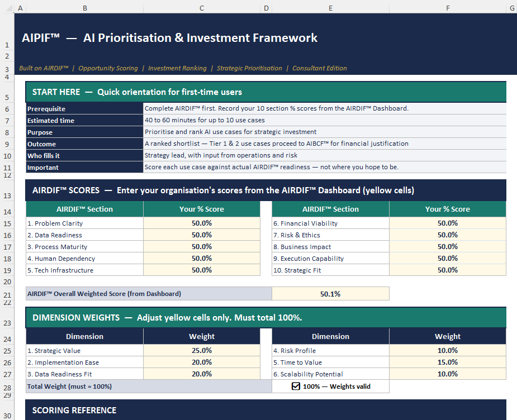Click the 'Important' label cell

click(85, 168)
